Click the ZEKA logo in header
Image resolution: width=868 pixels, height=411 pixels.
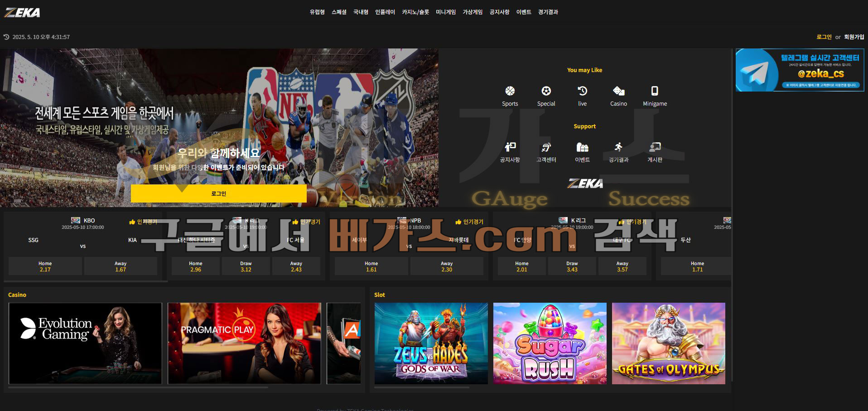click(x=22, y=12)
